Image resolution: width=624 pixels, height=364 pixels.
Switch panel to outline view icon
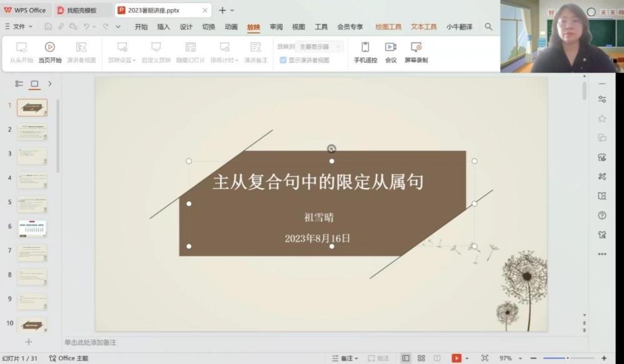19,84
